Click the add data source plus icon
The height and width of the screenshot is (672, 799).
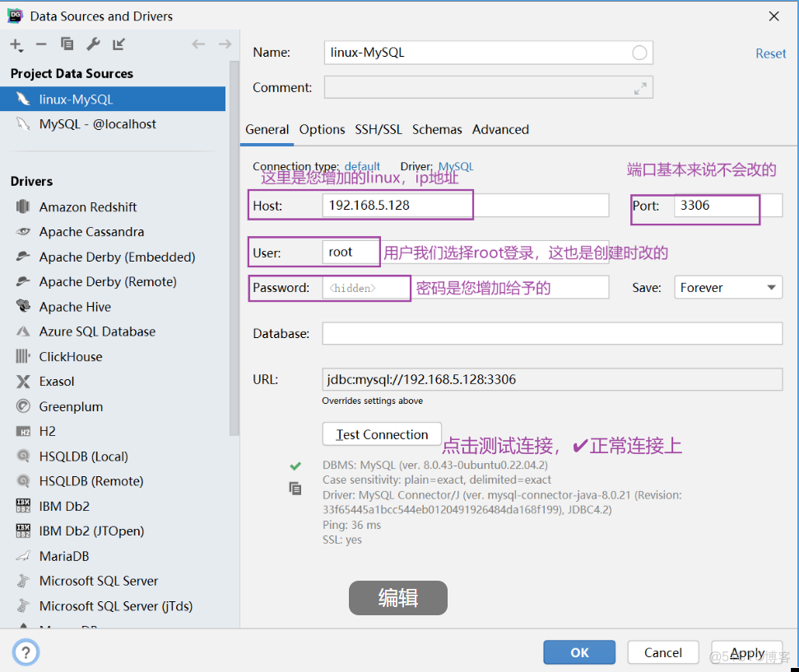coord(16,45)
